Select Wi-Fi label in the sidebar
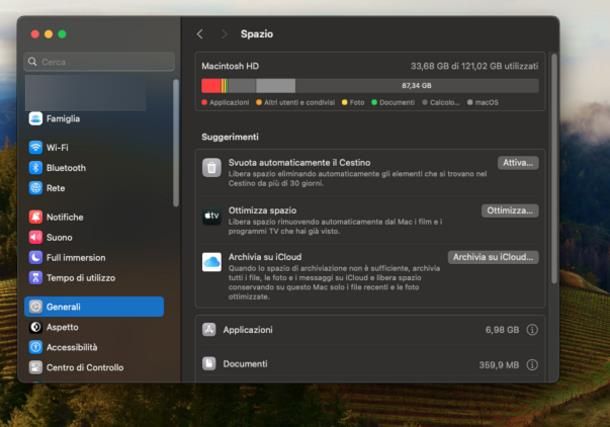The image size is (610, 427). click(57, 147)
